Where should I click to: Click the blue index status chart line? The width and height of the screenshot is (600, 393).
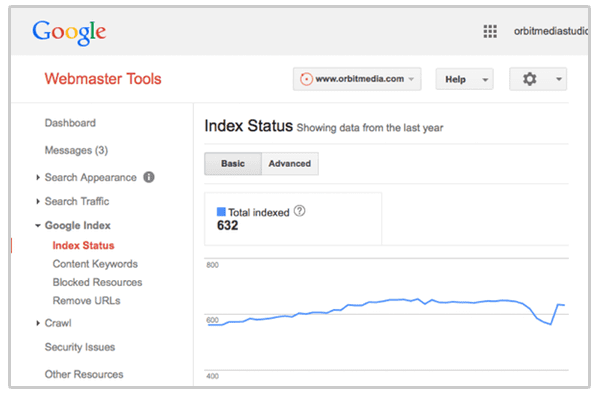(386, 301)
